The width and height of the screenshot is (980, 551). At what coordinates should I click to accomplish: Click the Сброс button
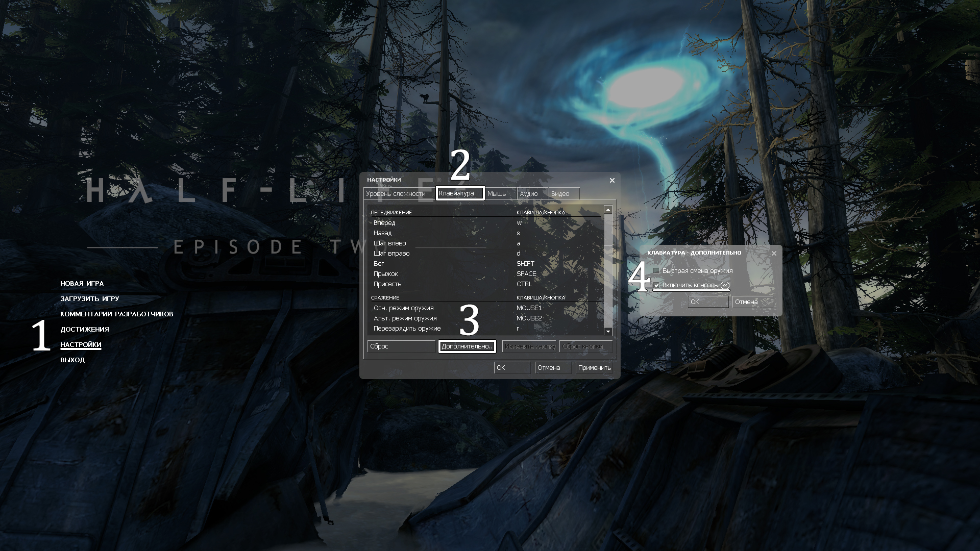[401, 346]
